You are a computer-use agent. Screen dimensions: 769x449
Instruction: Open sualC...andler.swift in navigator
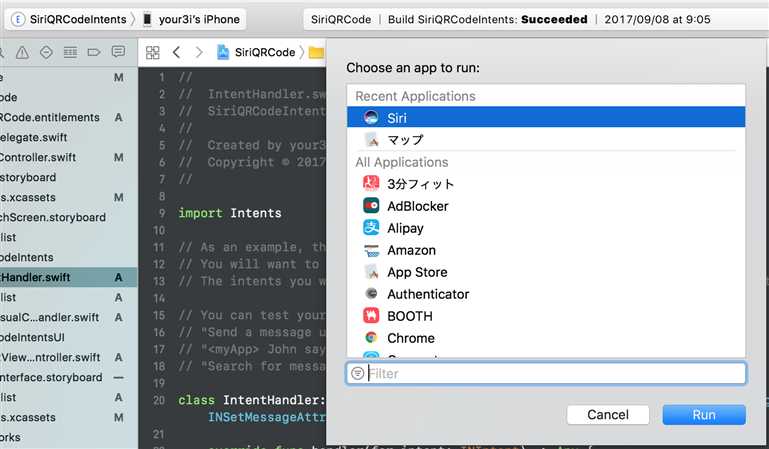coord(49,318)
